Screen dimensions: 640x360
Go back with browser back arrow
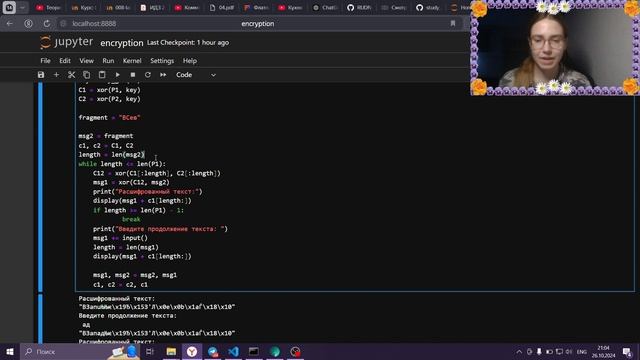coord(10,24)
